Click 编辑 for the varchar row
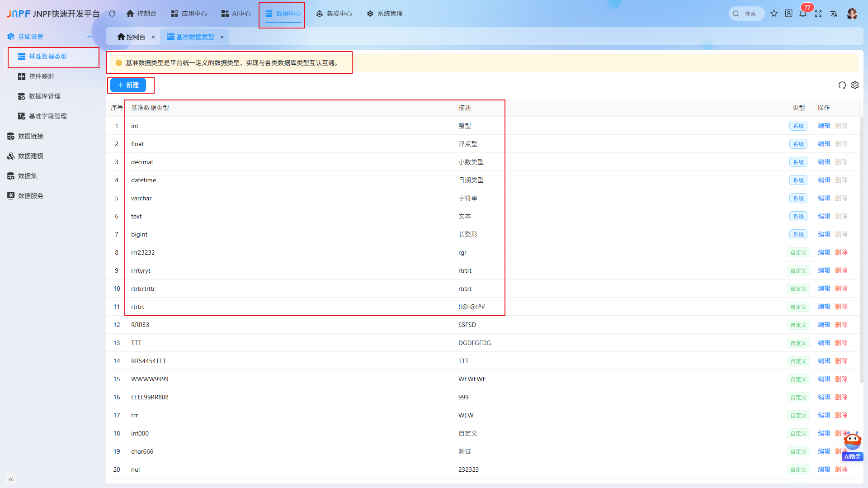Screen dimensions: 868x488 coord(824,198)
